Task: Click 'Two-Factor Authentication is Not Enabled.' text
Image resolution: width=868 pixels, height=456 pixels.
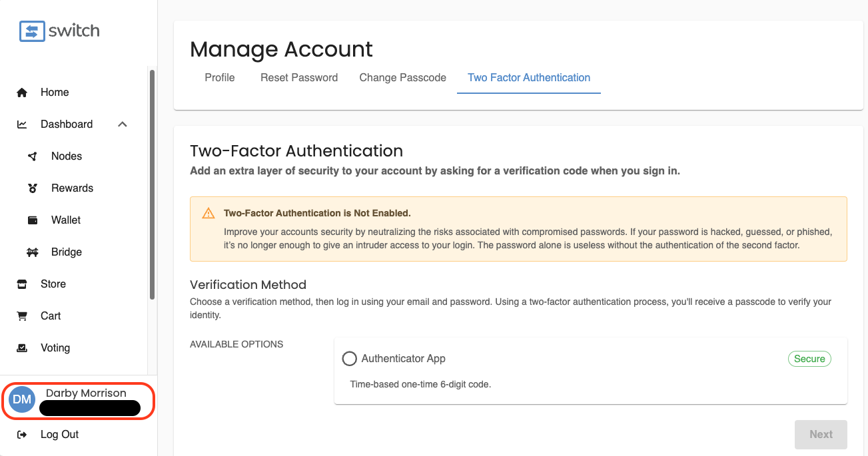Action: click(317, 214)
